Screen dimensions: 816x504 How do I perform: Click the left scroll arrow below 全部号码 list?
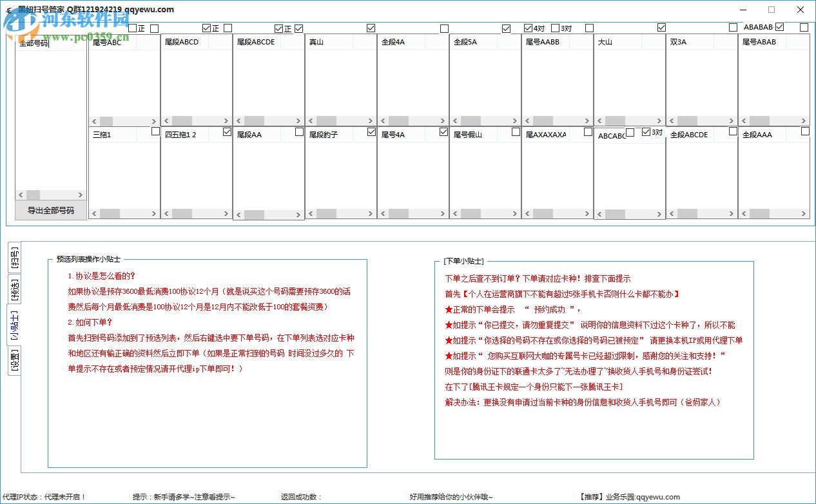coord(21,195)
